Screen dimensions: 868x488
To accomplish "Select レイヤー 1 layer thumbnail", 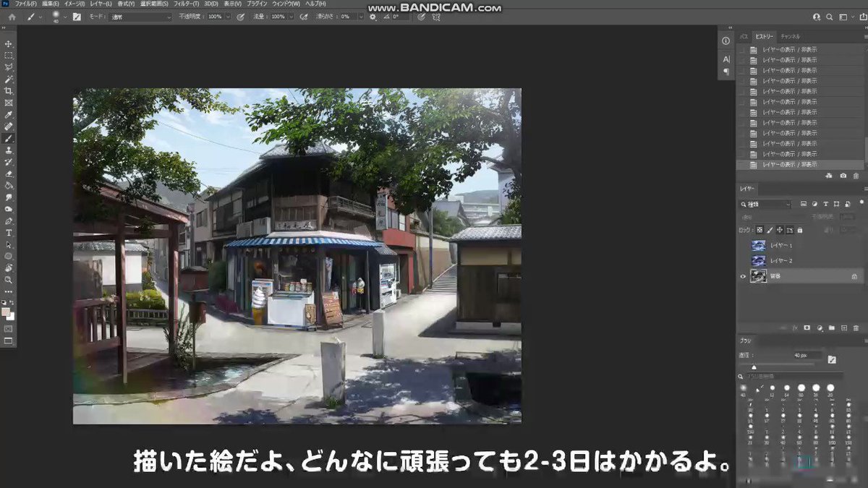I will [x=758, y=245].
